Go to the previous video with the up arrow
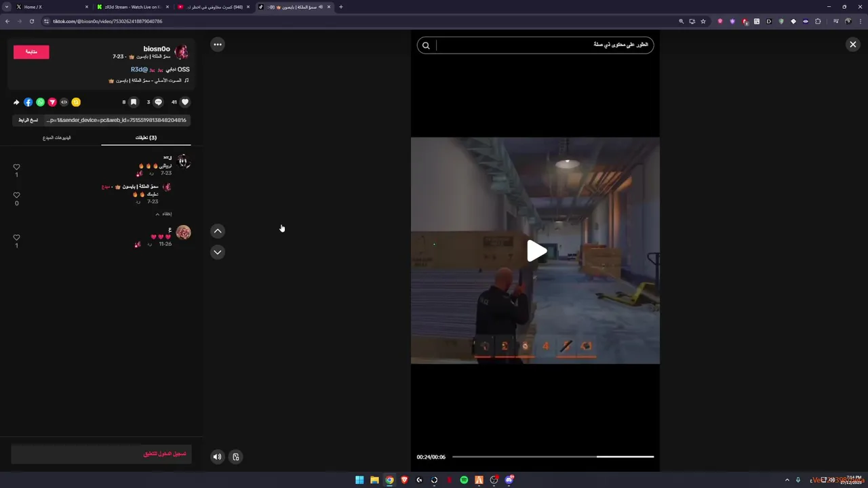The height and width of the screenshot is (488, 868). tap(218, 231)
